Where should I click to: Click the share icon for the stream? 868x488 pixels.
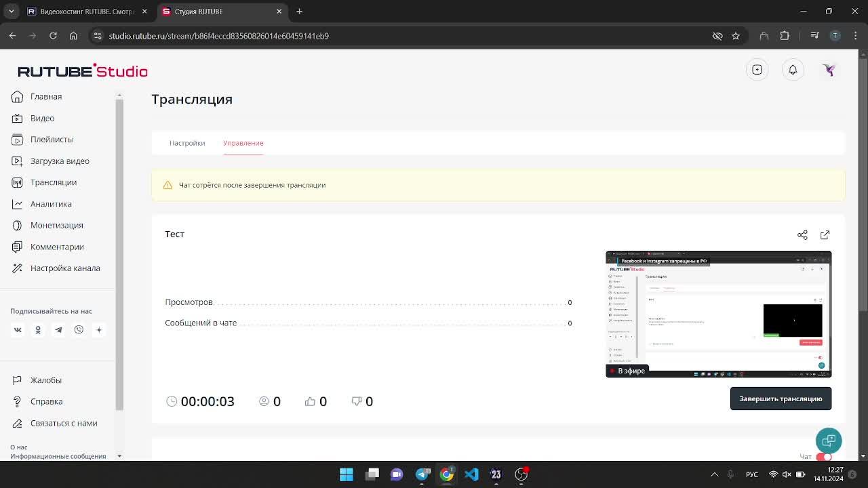(x=802, y=235)
